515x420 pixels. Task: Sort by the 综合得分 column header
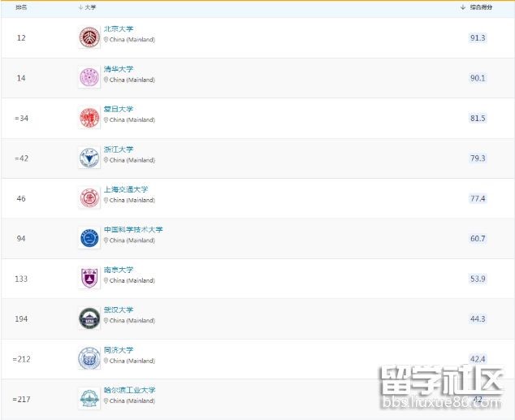point(477,7)
